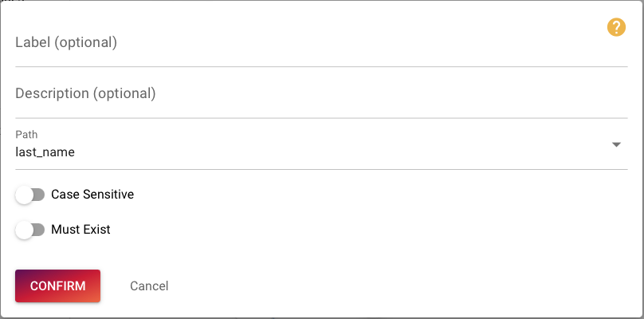Click the Must Exist label text
This screenshot has height=319, width=644.
click(80, 230)
